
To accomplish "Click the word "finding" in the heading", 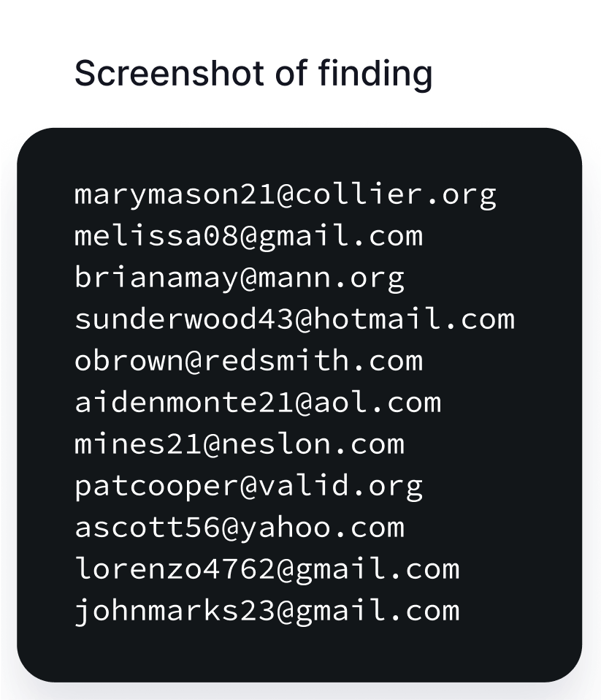I will [x=375, y=75].
